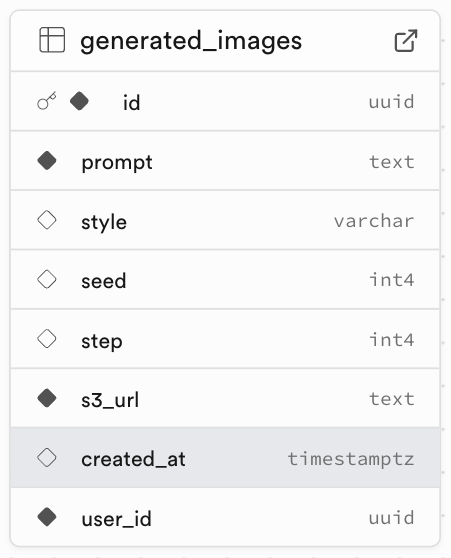Select the seed column name
Viewport: 451px width, 558px height.
[x=104, y=281]
